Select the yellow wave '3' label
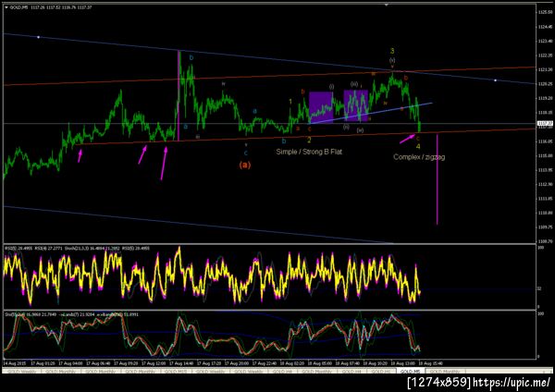 coord(392,51)
